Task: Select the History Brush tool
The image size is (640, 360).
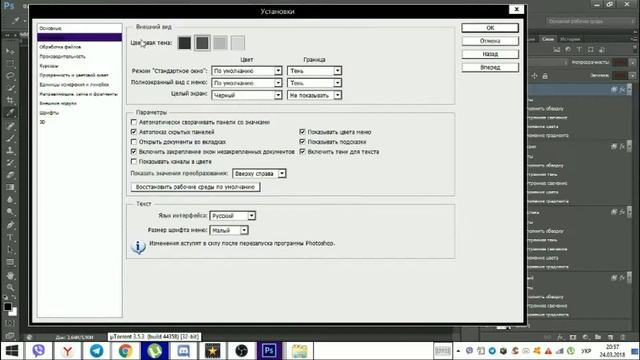Action: pyautogui.click(x=10, y=162)
